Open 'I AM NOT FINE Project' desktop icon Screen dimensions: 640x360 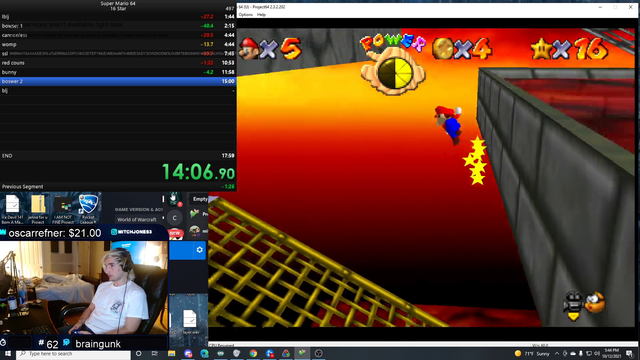(63, 210)
